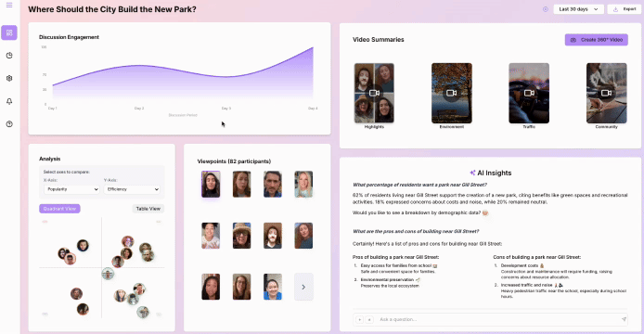Click the Day 3 axis label
Image resolution: width=644 pixels, height=334 pixels.
(x=226, y=109)
